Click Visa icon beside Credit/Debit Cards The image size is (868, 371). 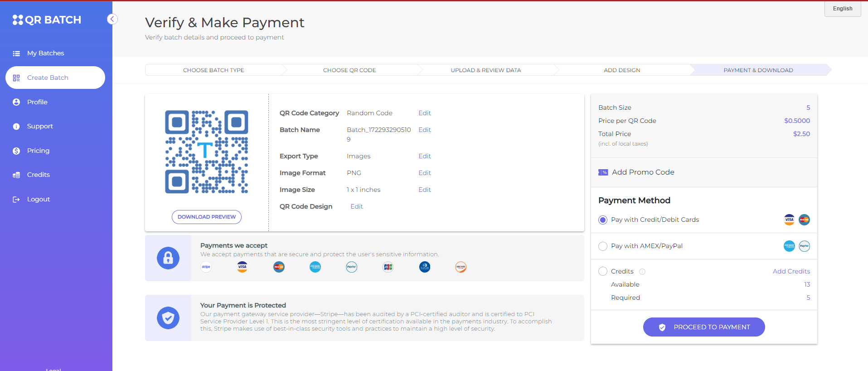[790, 220]
